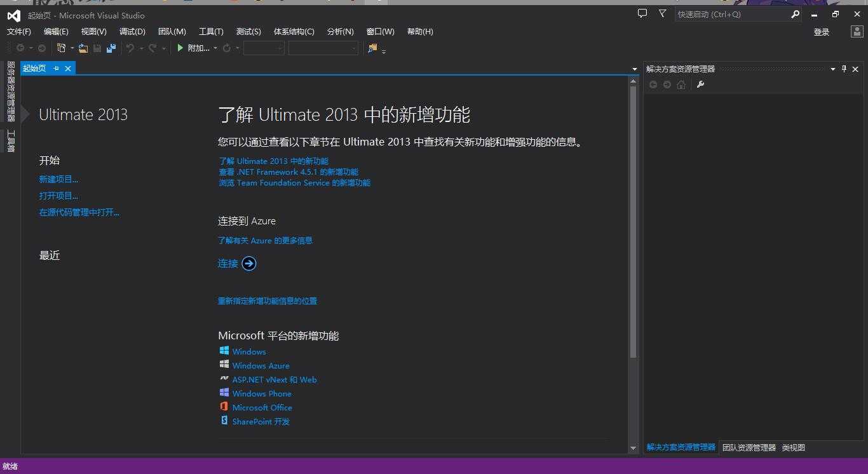Image resolution: width=868 pixels, height=474 pixels.
Task: Open the 文件(F) menu
Action: click(x=19, y=31)
